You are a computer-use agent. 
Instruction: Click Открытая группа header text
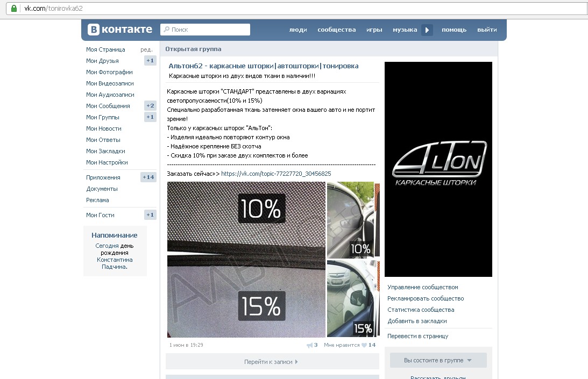[x=193, y=49]
